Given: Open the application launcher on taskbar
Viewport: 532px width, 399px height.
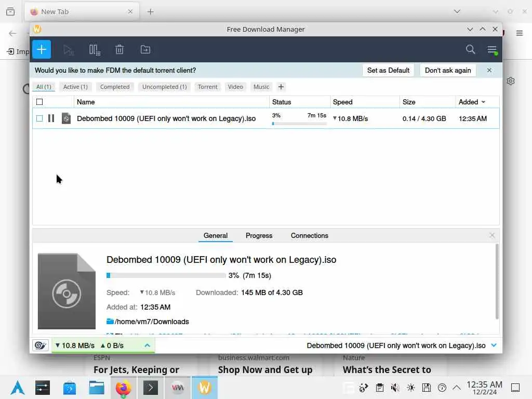Looking at the screenshot, I should point(17,388).
